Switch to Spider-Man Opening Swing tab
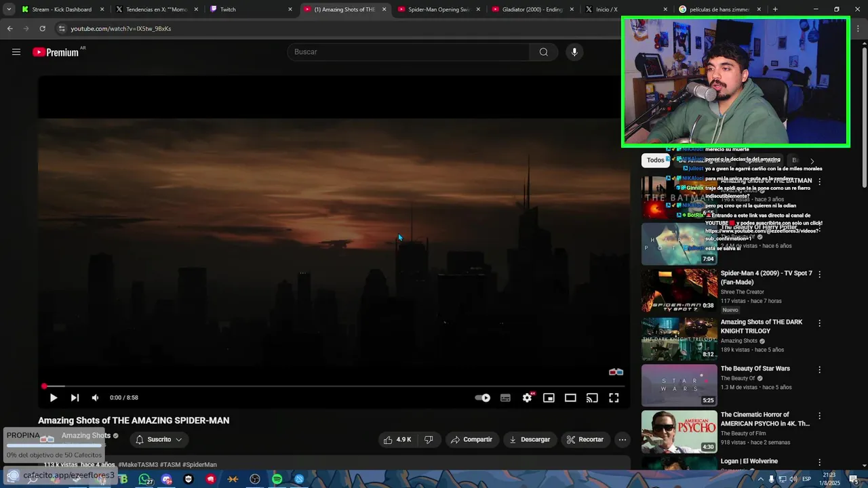Image resolution: width=868 pixels, height=488 pixels. [x=438, y=9]
